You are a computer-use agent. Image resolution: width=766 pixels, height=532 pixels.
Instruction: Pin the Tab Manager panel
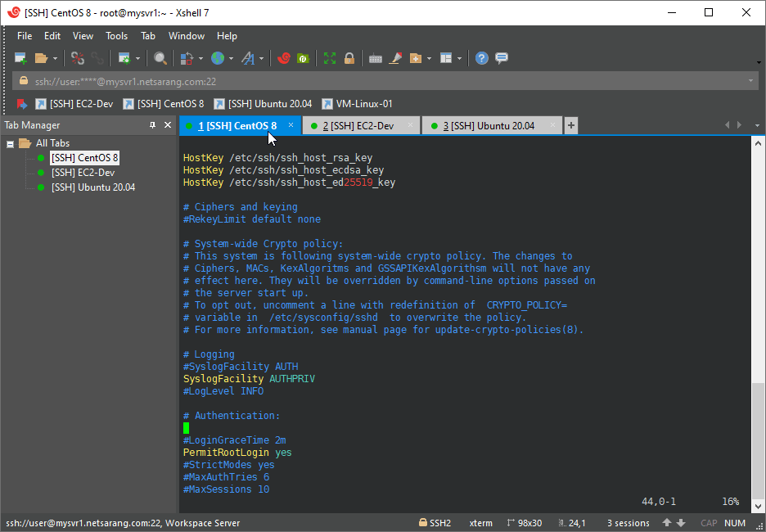pos(152,124)
